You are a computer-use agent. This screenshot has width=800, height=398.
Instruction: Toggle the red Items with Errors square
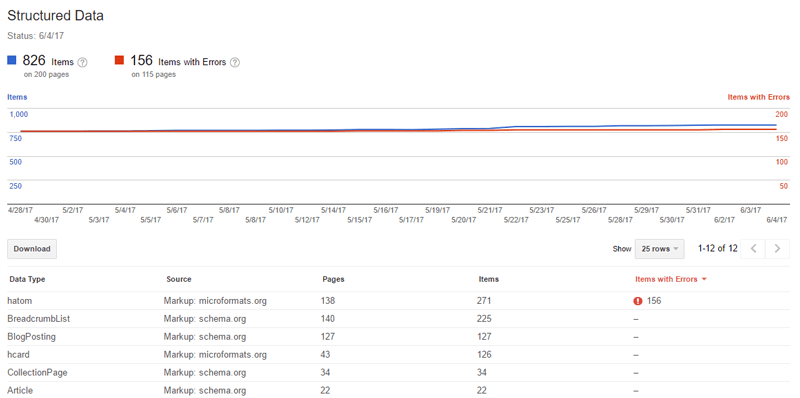(119, 61)
